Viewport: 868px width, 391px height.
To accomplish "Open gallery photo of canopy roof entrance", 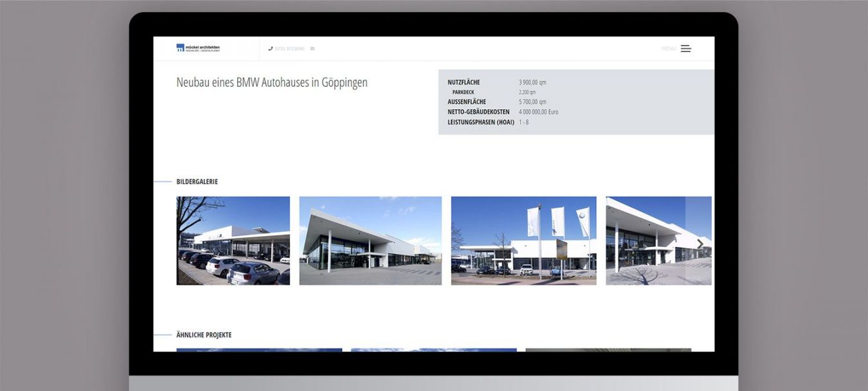I will [x=370, y=241].
